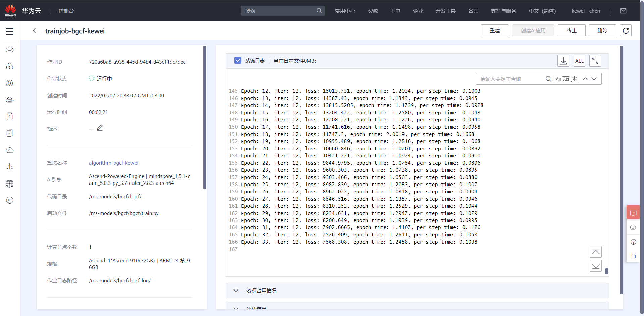Expand the 资源占用情况 section
Screen dimensions: 644x316
point(417,291)
